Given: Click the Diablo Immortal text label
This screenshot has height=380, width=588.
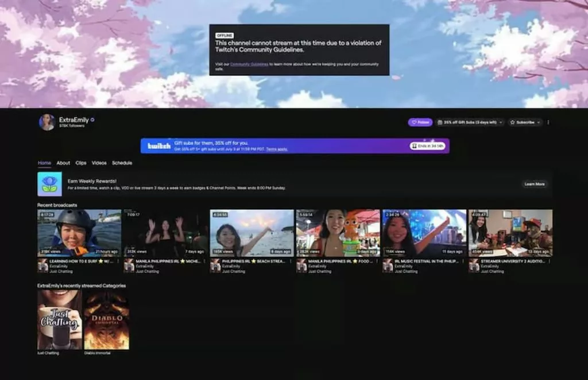Looking at the screenshot, I should pos(97,353).
